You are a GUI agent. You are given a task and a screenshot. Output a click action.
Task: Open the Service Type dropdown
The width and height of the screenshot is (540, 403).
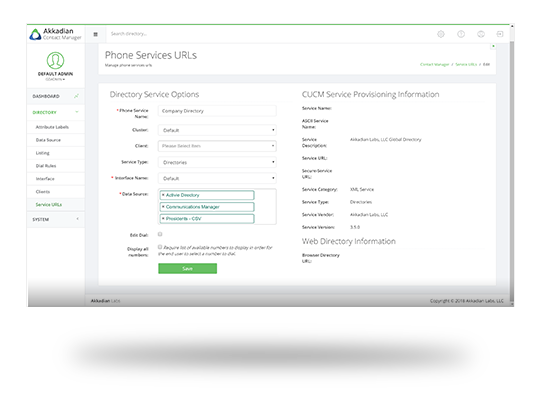(217, 162)
